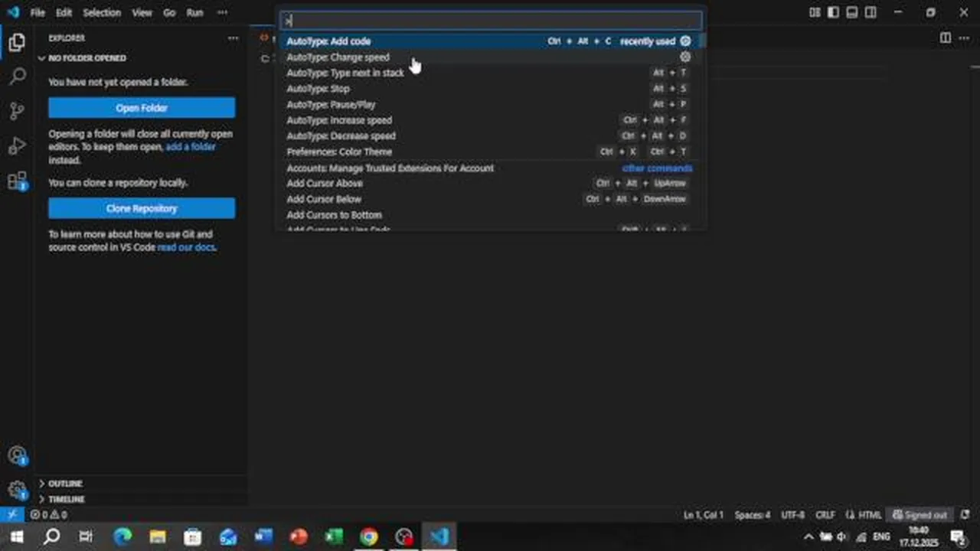Open the Windows Start menu
980x551 pixels.
(16, 536)
